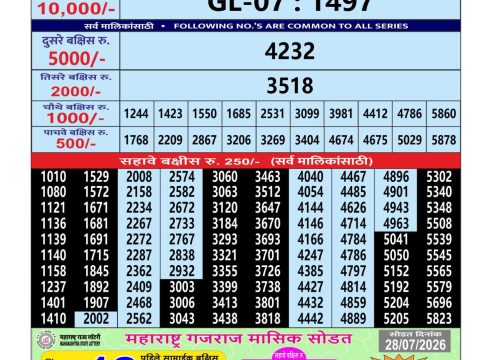
Task: Click number 3060 in the 250/- list
Action: coord(225,177)
